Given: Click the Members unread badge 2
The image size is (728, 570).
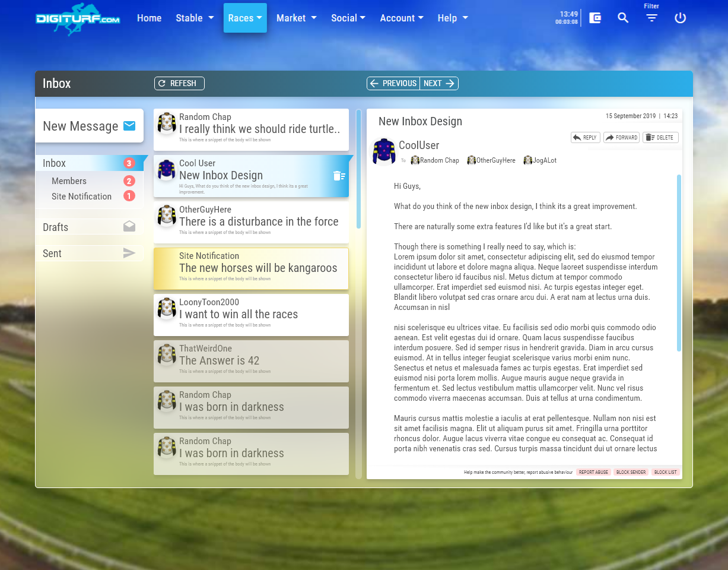Looking at the screenshot, I should click(129, 181).
